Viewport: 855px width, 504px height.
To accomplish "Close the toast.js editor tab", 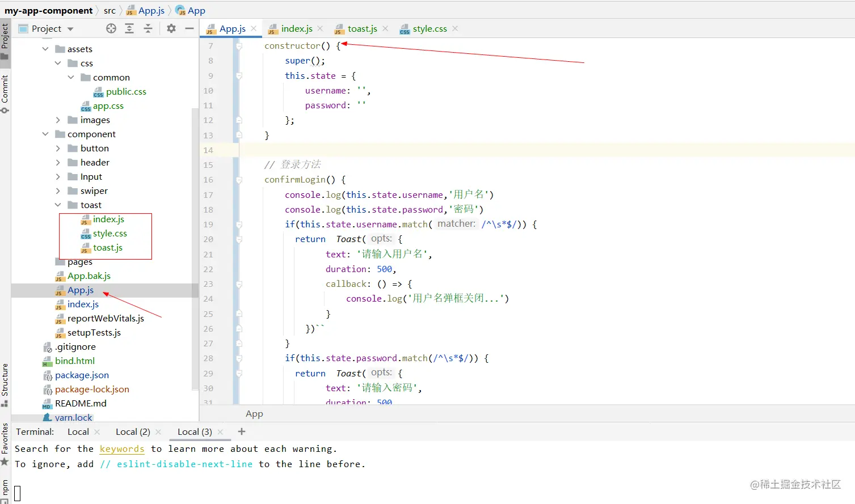I will [x=385, y=28].
